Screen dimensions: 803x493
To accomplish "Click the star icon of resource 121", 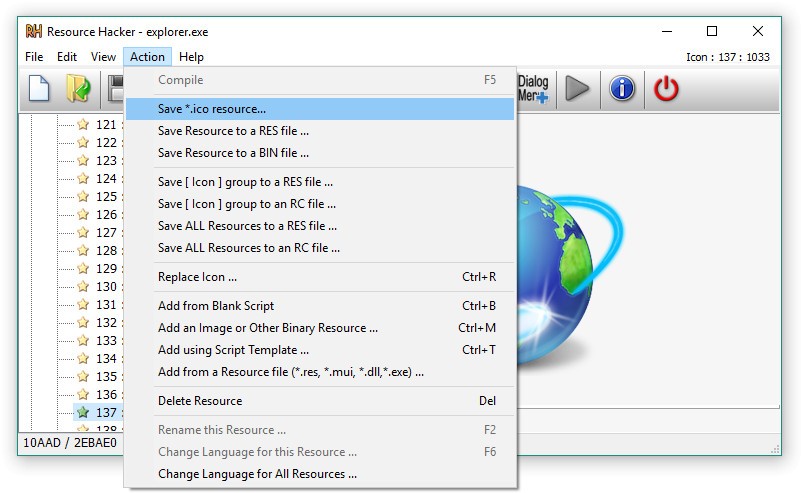I will pyautogui.click(x=83, y=124).
